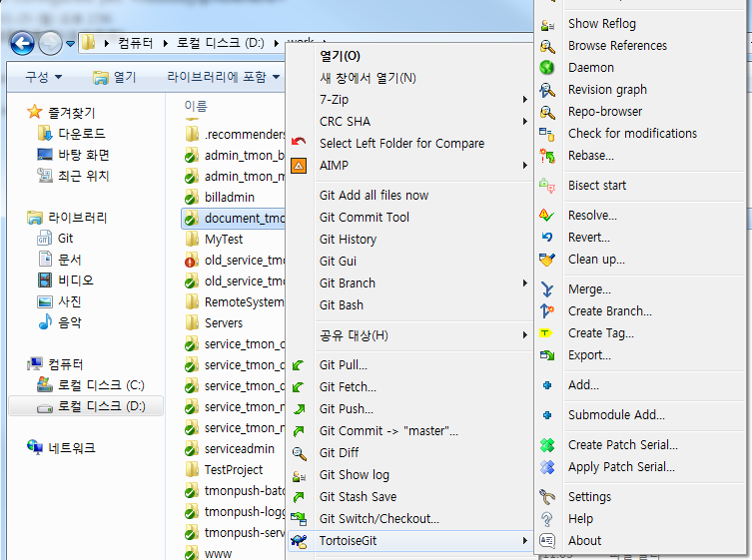
Task: Choose 새 창에서 열기(N)
Action: (368, 78)
